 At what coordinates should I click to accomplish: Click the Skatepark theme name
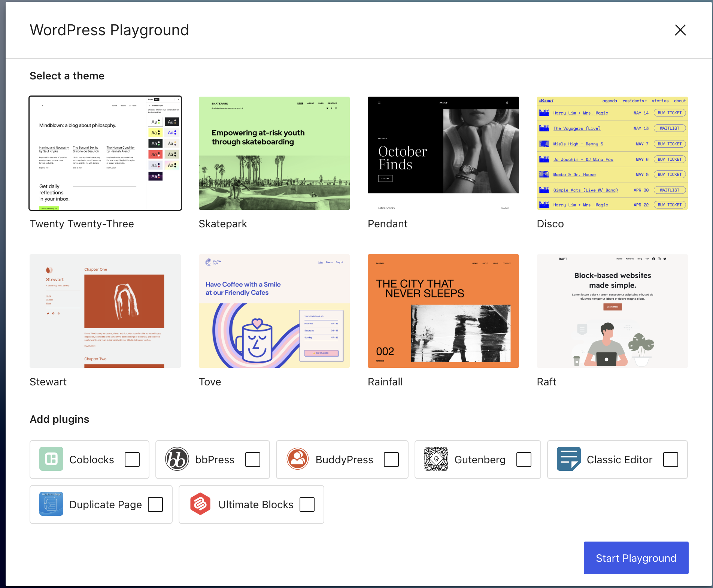pyautogui.click(x=223, y=224)
